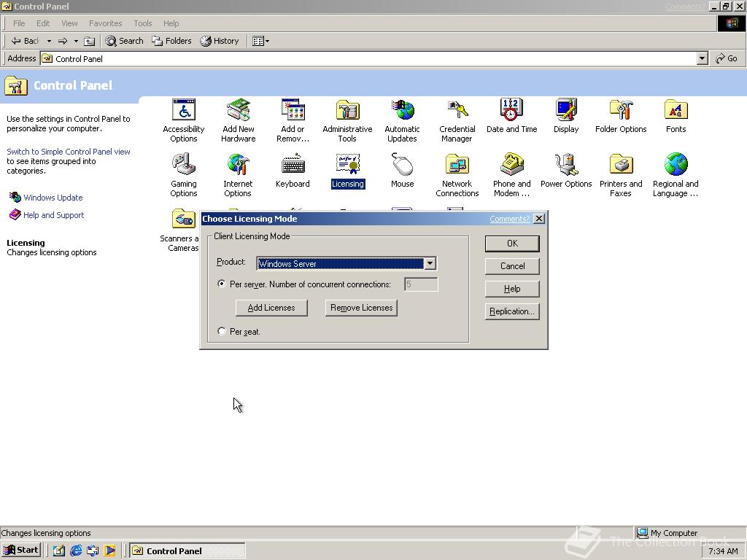The image size is (747, 560).
Task: Launch Internet Explorer from quick launch
Action: (x=76, y=551)
